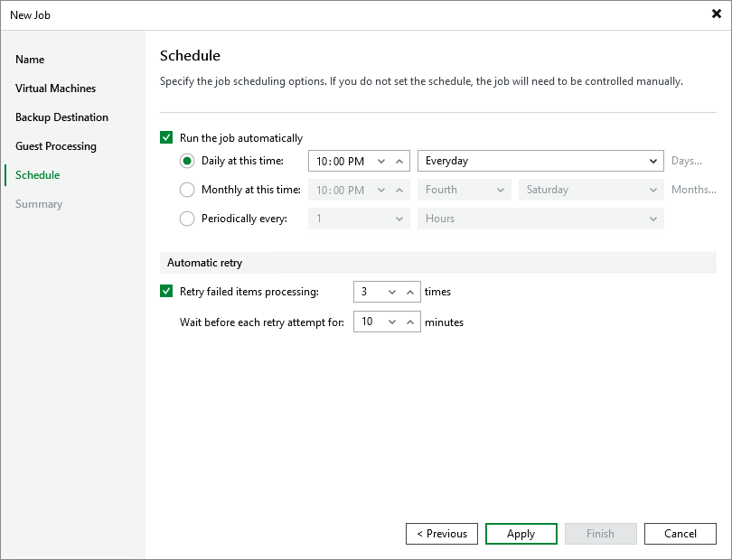Go back with the Previous button

click(441, 533)
